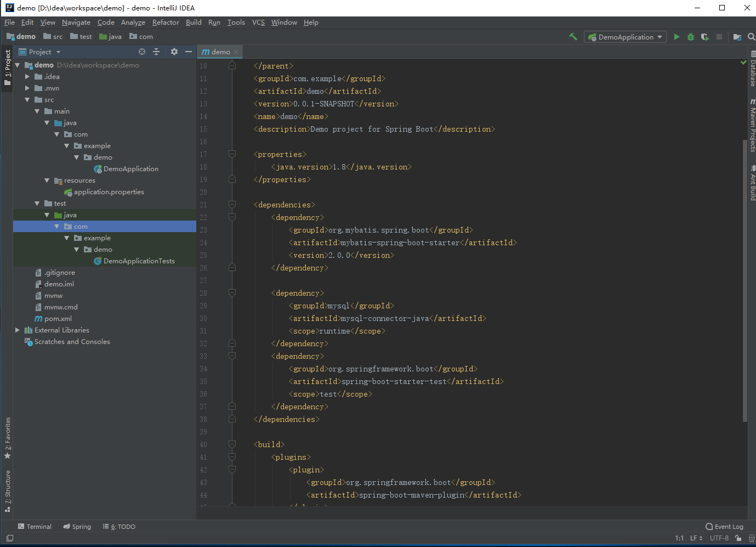Expand External Libraries node
Viewport: 756px width, 547px height.
coord(18,330)
